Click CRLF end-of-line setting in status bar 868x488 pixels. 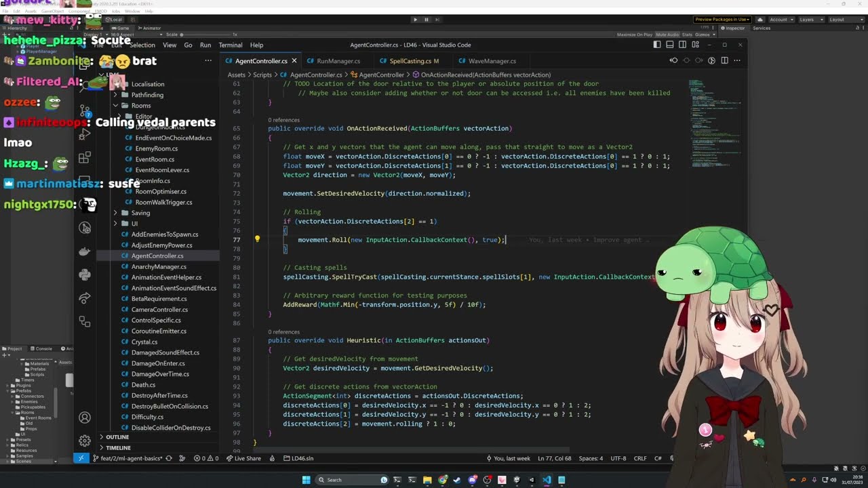click(640, 458)
